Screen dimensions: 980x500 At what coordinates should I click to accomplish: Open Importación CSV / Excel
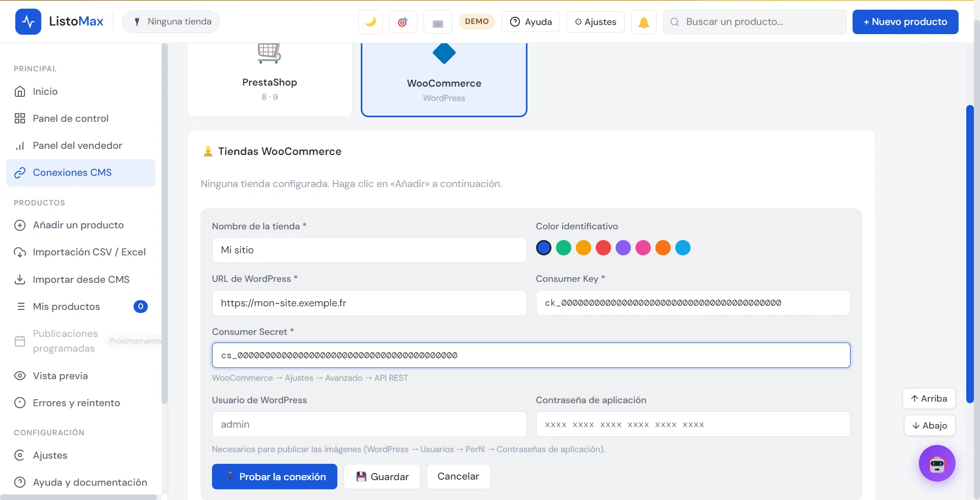(81, 252)
